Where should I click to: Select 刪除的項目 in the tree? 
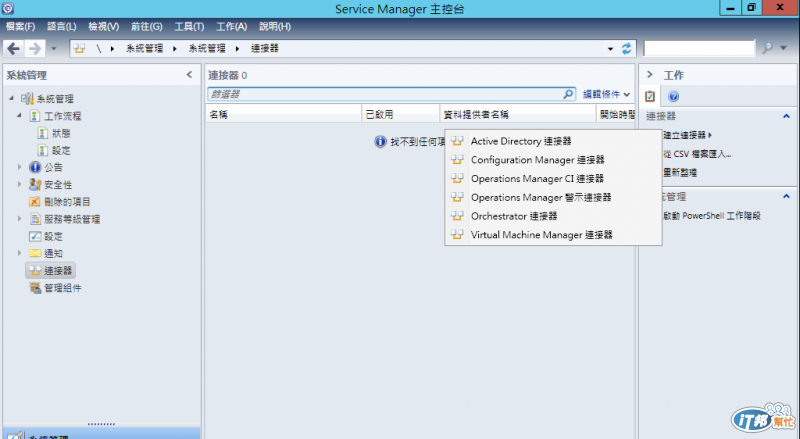click(67, 202)
